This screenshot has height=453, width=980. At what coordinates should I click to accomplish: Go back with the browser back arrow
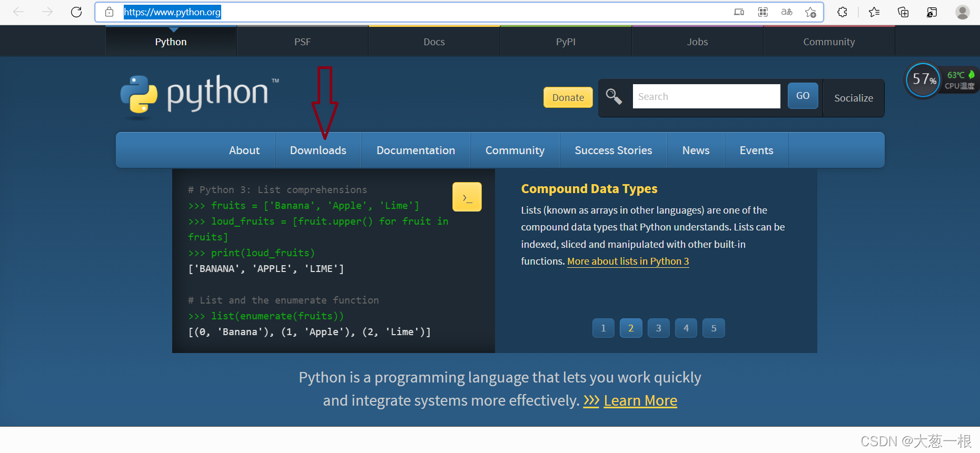click(x=18, y=12)
